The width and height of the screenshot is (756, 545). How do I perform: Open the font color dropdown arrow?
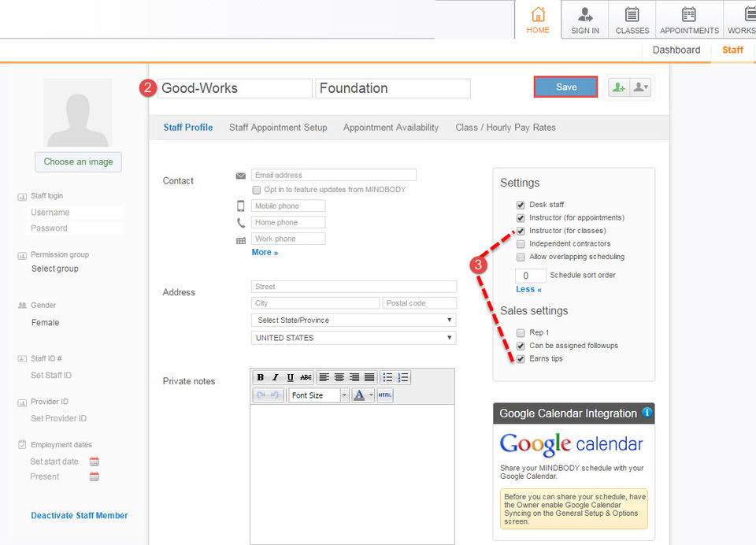pos(371,395)
